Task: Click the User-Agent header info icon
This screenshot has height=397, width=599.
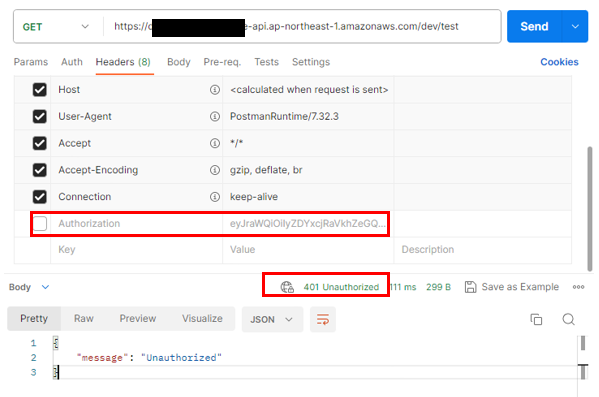Action: coord(215,117)
